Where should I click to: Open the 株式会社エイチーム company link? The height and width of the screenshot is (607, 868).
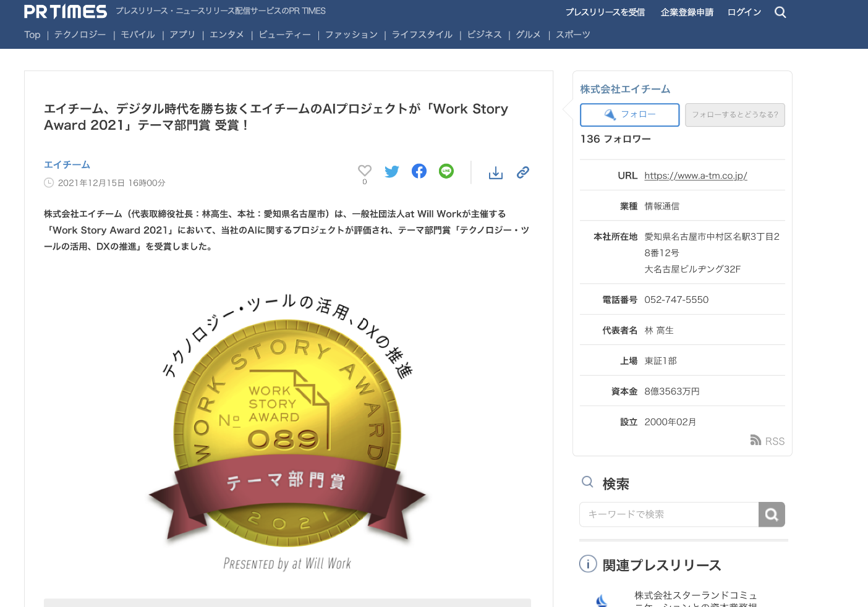click(x=625, y=89)
